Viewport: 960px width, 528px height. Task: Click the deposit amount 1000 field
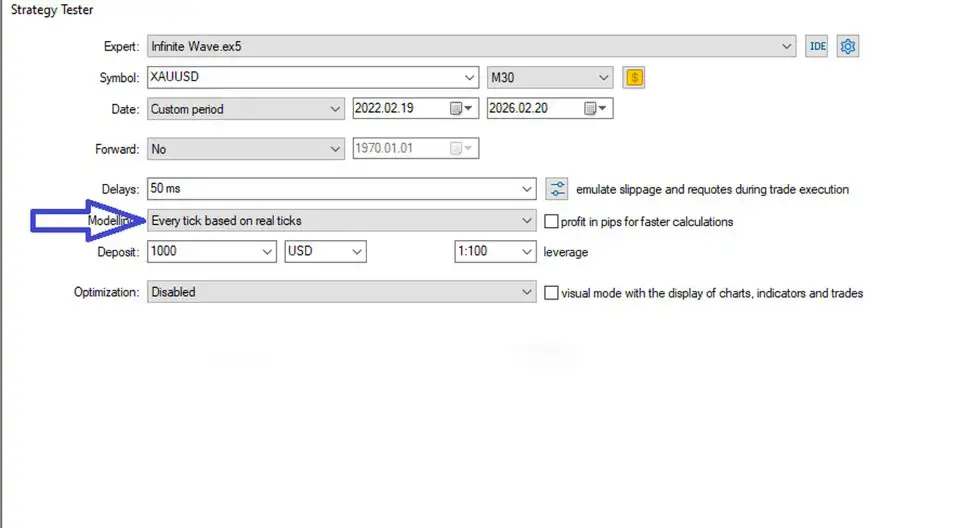click(x=203, y=252)
